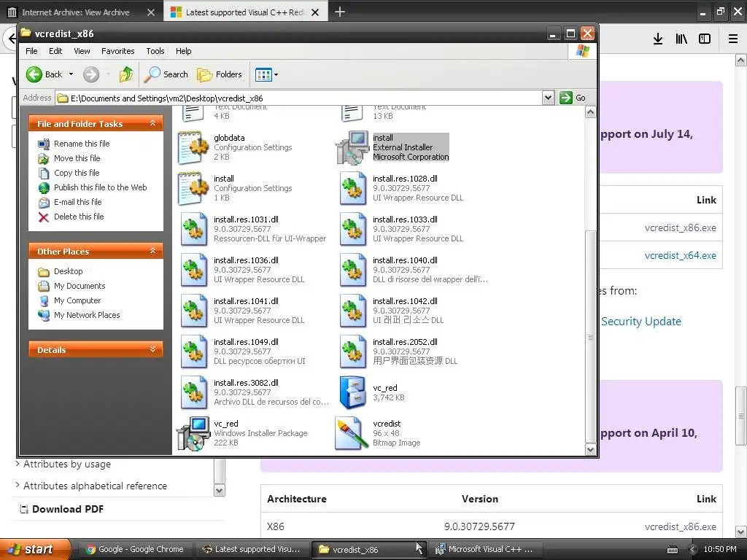Open the Security Update link
Screen dimensions: 747x560
pos(640,322)
